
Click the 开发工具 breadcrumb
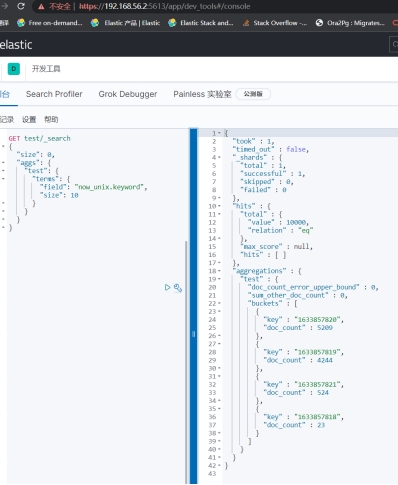46,69
